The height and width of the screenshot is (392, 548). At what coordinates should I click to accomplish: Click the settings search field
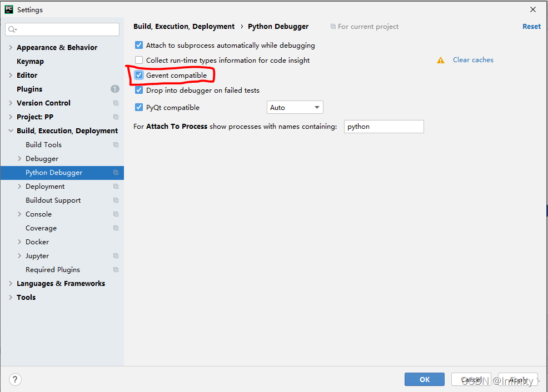62,29
